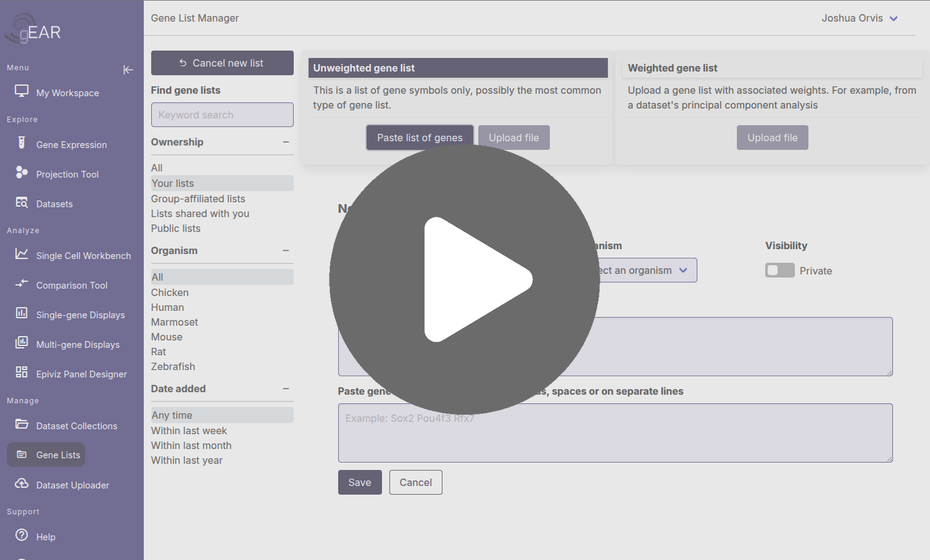
Task: Open the Dataset Uploader
Action: pyautogui.click(x=72, y=485)
